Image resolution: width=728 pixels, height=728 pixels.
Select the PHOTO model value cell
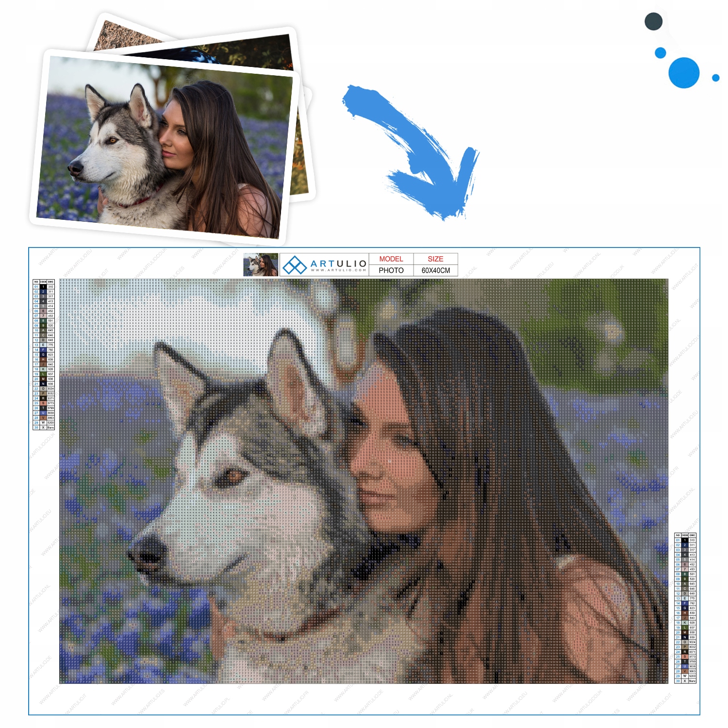pos(391,270)
